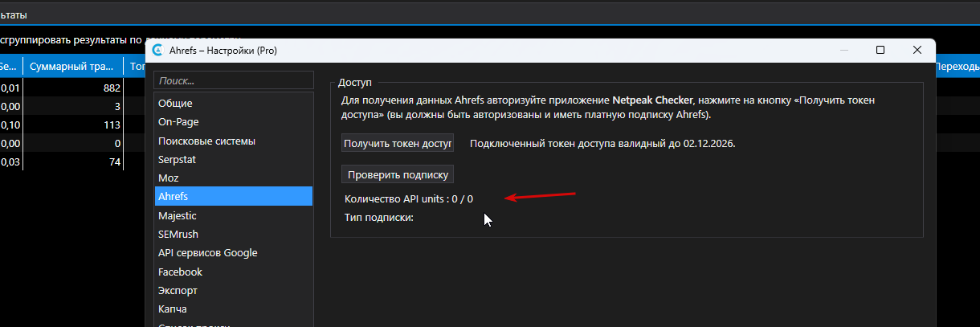
Task: Minimize the Ahrefs settings window
Action: [843, 50]
